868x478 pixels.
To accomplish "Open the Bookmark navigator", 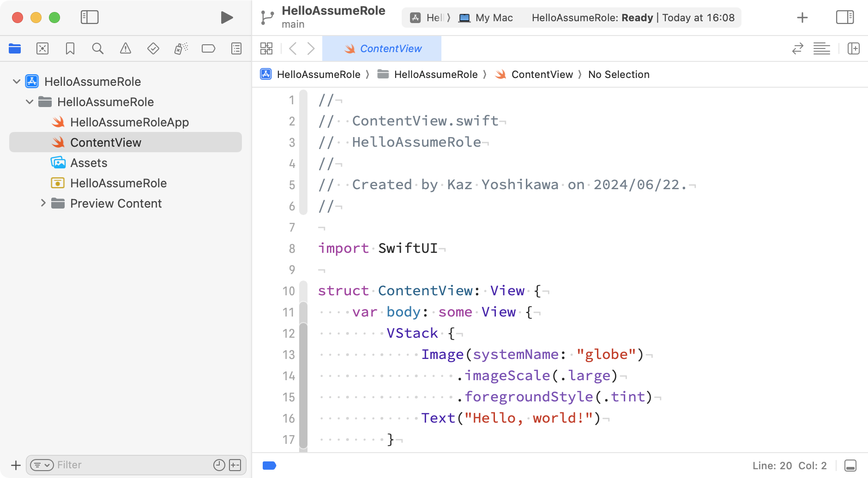I will 70,48.
